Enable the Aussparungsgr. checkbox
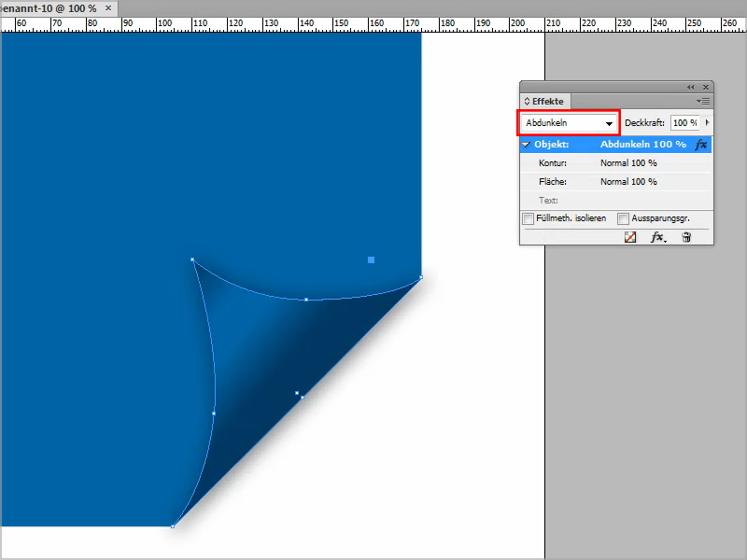This screenshot has width=747, height=560. [x=622, y=217]
